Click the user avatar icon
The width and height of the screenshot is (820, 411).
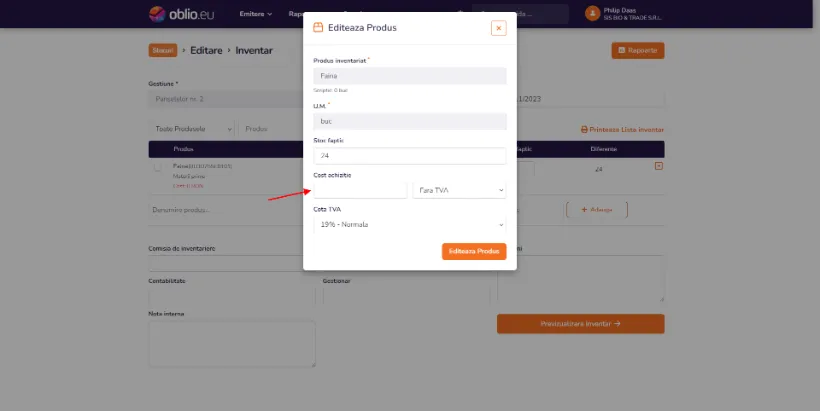[592, 14]
